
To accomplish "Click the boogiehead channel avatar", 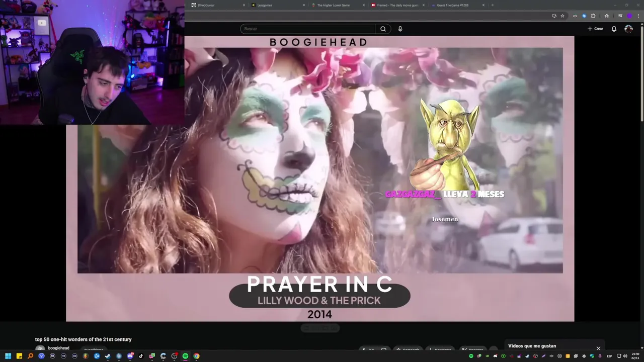I will [40, 348].
